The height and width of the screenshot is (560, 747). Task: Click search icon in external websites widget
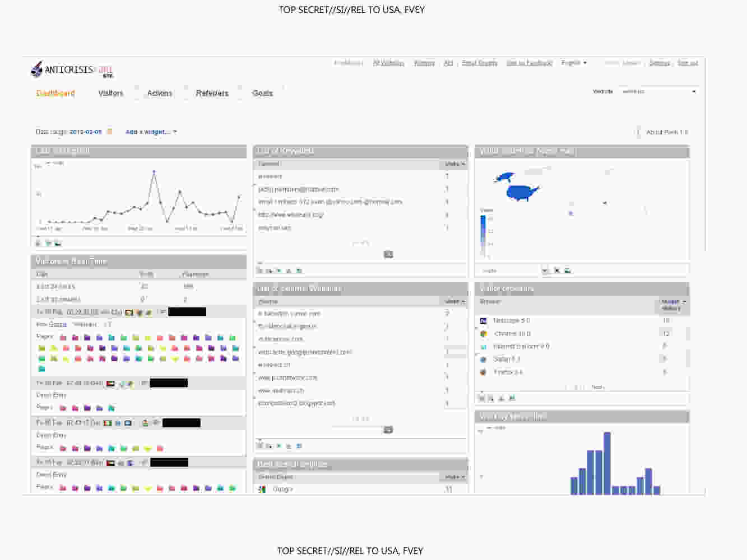(388, 430)
